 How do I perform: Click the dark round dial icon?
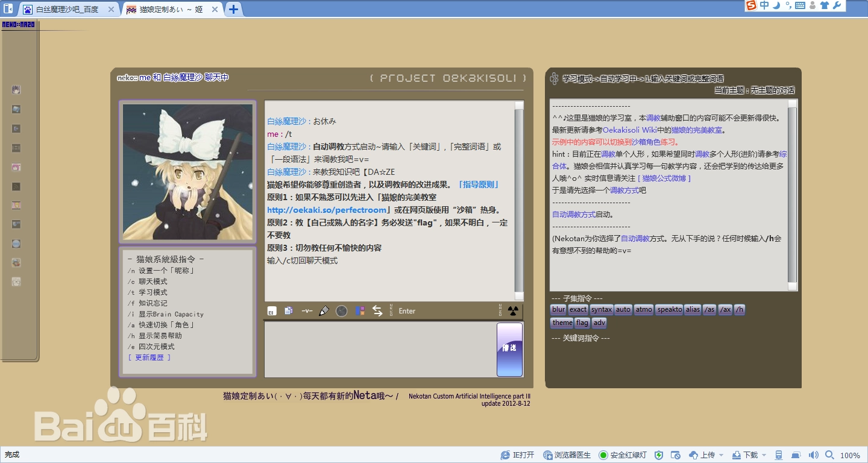342,311
